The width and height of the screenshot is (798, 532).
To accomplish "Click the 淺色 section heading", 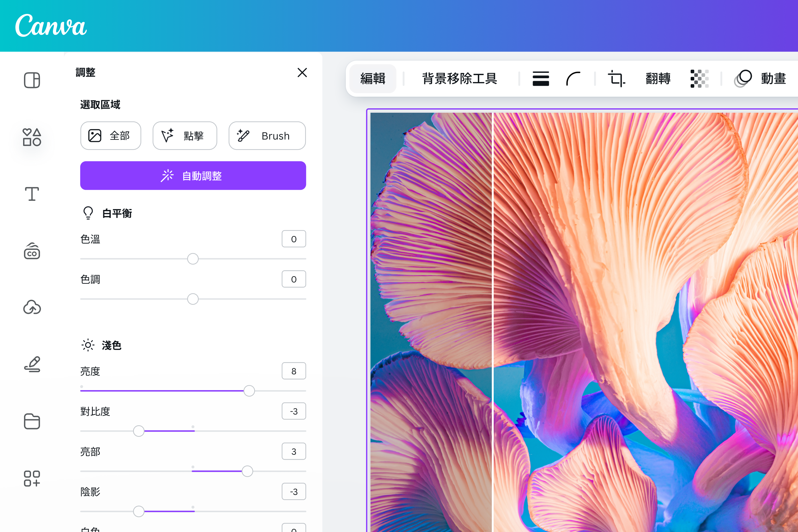I will [x=111, y=345].
